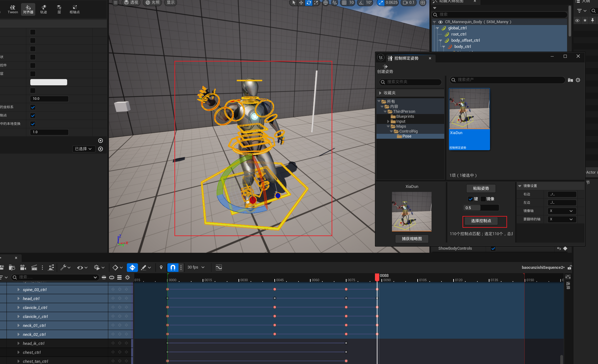Open the Perspective viewport menu
Image resolution: width=598 pixels, height=364 pixels.
(x=131, y=3)
